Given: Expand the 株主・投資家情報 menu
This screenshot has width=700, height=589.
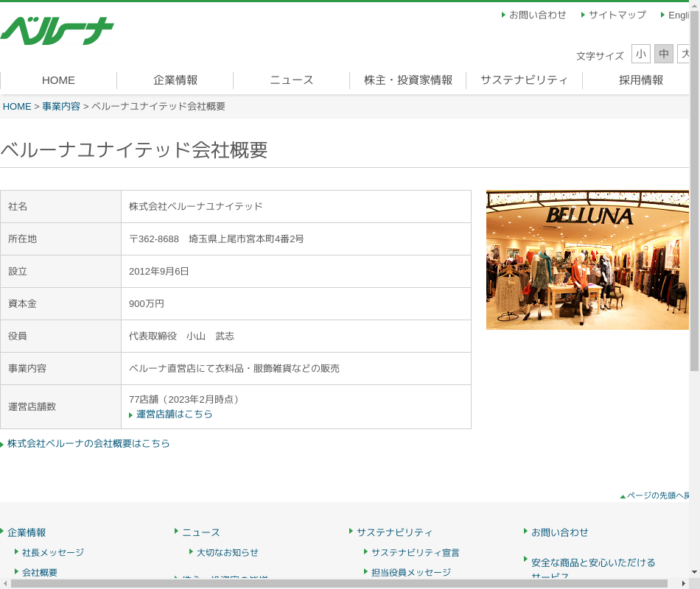Looking at the screenshot, I should coord(408,80).
